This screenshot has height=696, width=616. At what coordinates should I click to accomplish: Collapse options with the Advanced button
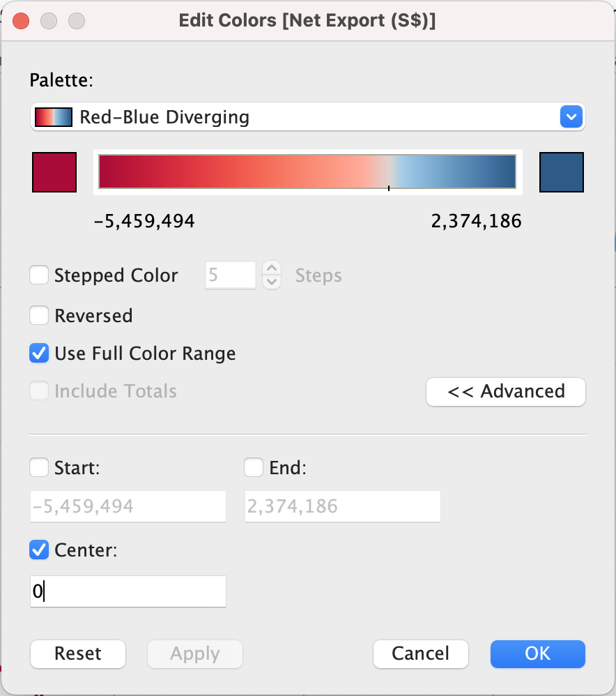[506, 391]
